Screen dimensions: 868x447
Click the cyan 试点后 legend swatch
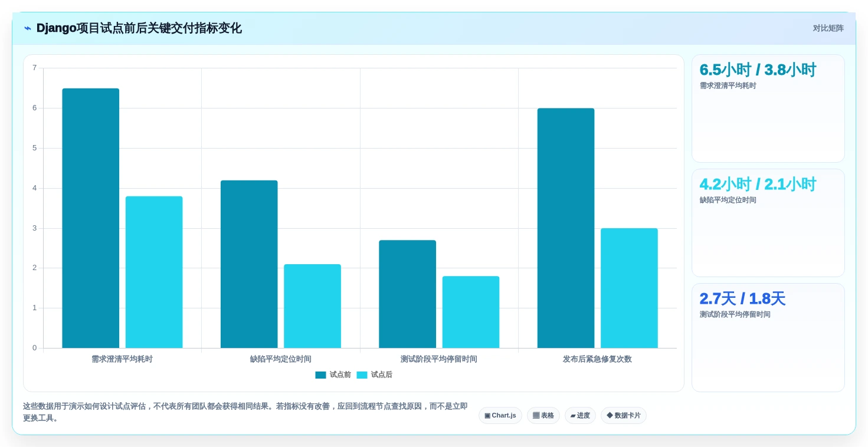tap(362, 375)
